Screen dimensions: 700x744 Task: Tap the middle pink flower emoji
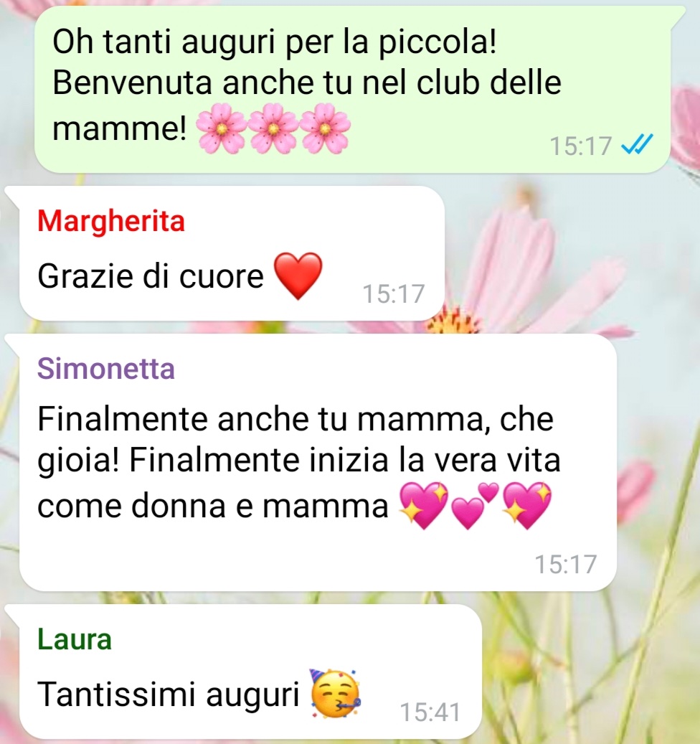pos(273,129)
